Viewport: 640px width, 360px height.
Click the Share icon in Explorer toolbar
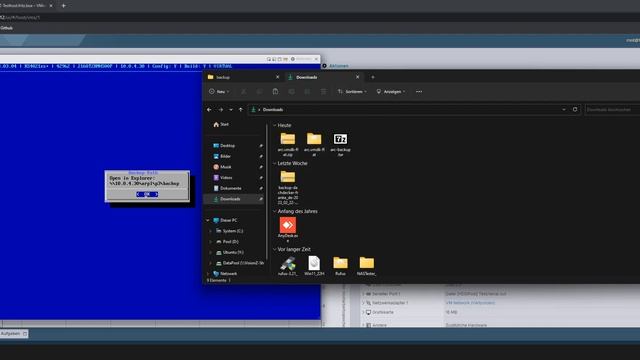[x=307, y=92]
